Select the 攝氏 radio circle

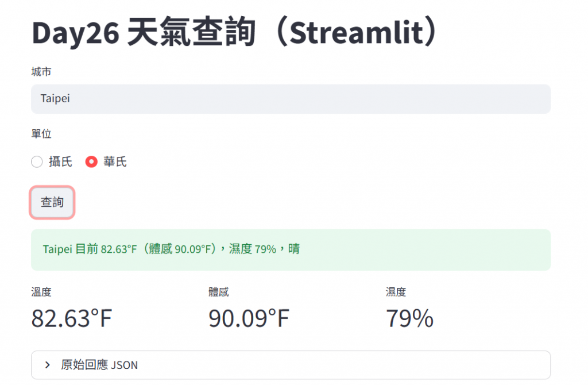click(37, 161)
